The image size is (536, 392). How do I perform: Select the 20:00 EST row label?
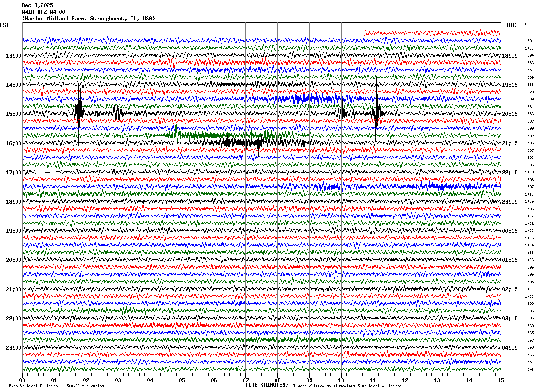pos(13,260)
